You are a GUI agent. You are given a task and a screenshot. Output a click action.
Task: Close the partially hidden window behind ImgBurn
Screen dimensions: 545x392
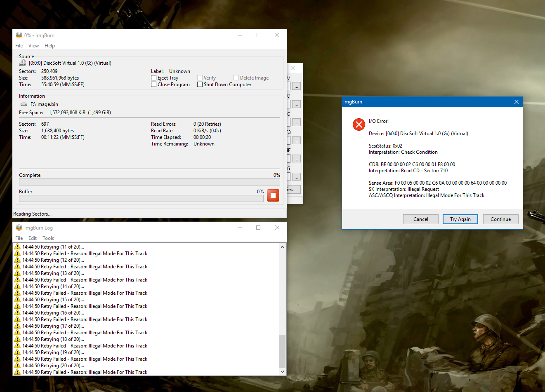(x=293, y=68)
